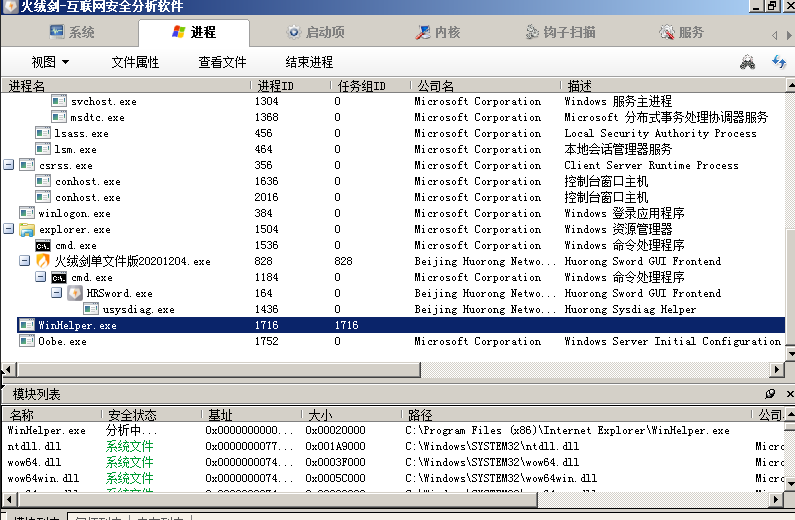Viewport: 795px width, 520px height.
Task: Collapse the cmd.exe 1184 tree node
Action: tap(41, 277)
